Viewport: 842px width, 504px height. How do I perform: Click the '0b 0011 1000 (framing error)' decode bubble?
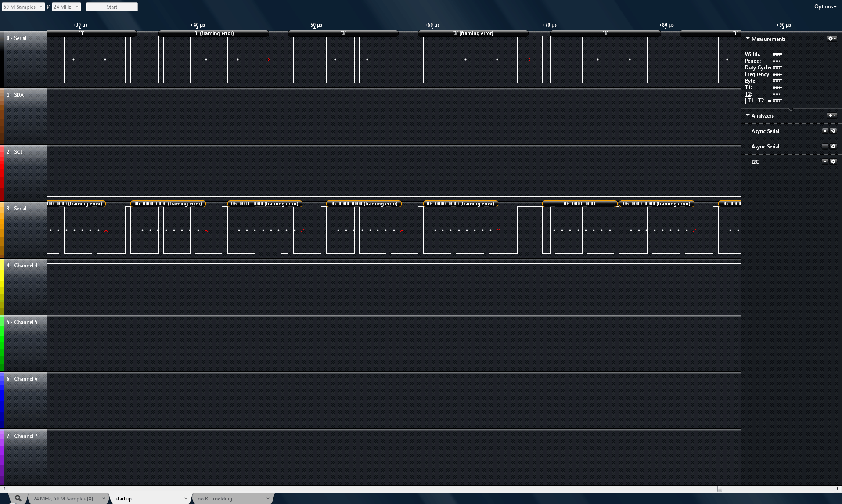[265, 204]
